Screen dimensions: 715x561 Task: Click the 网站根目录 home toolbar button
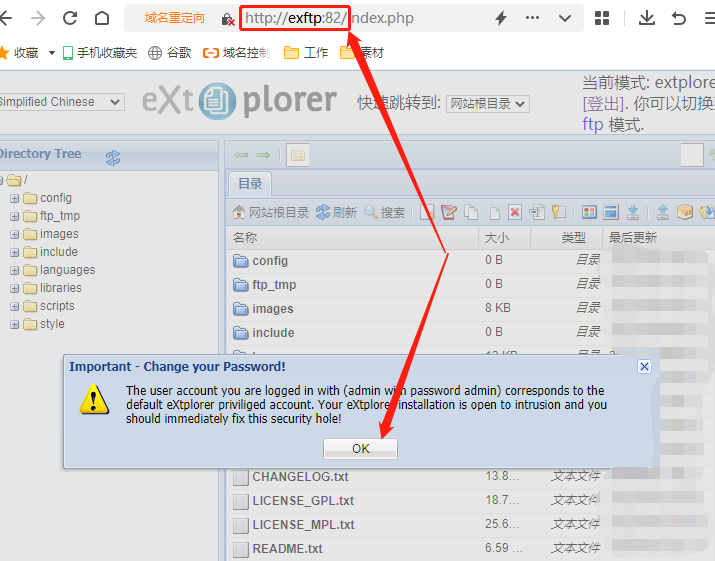point(270,212)
